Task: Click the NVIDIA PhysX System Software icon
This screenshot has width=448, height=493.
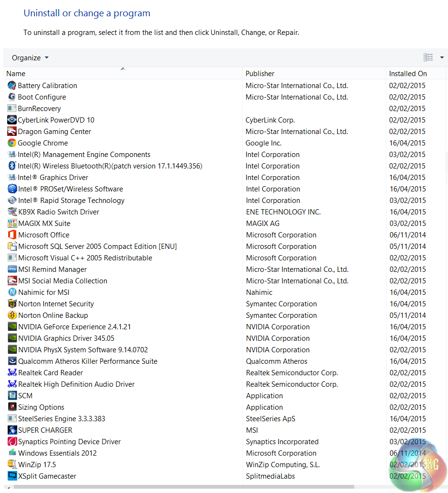Action: tap(12, 349)
